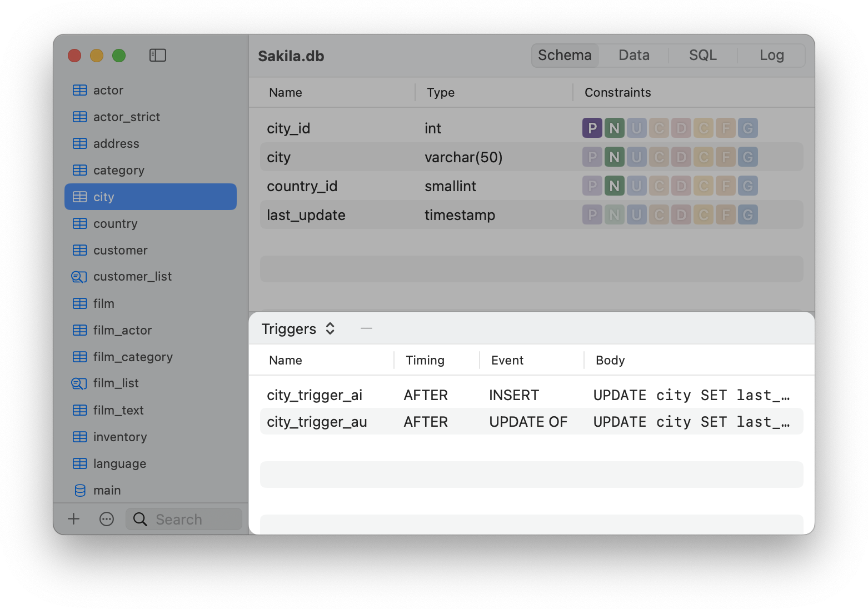Click the view icon beside film_list
The image size is (868, 609).
tap(79, 383)
